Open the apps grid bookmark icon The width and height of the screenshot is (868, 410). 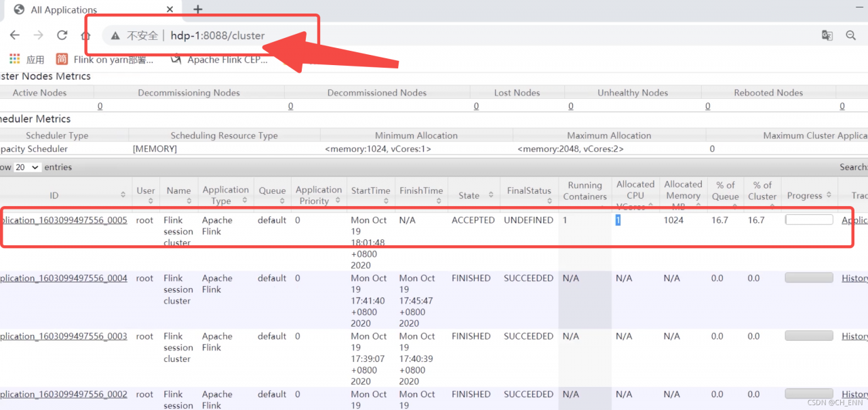point(15,60)
